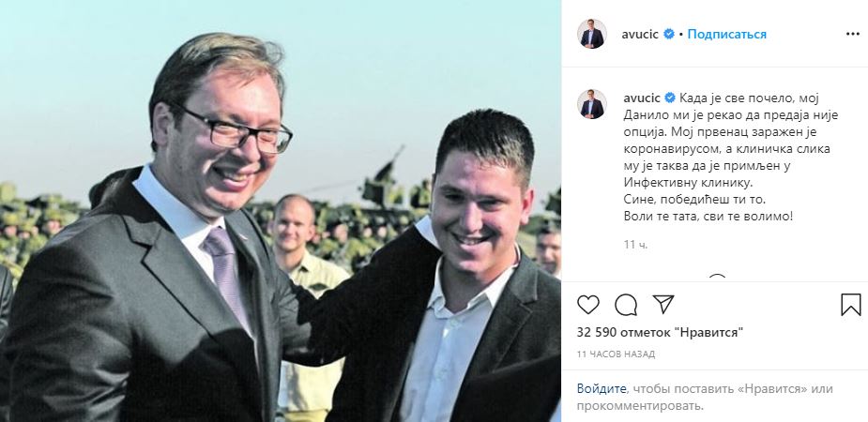
Task: Click the main post photo
Action: coord(281,211)
